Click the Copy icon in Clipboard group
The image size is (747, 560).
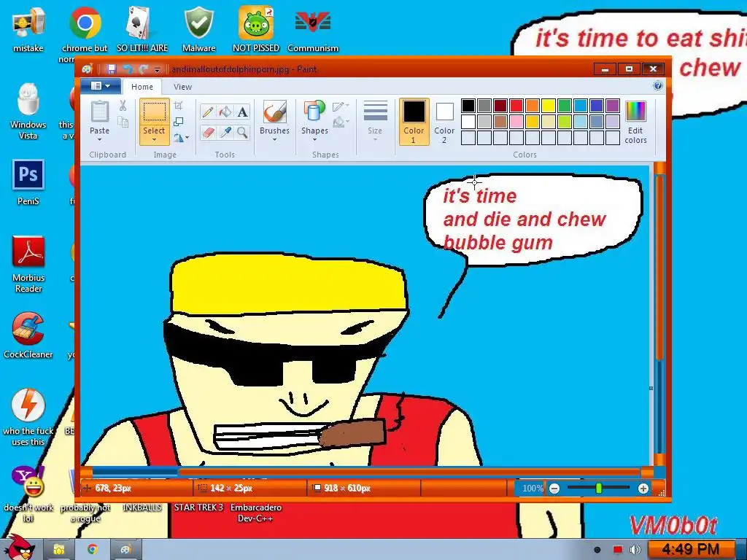point(123,122)
